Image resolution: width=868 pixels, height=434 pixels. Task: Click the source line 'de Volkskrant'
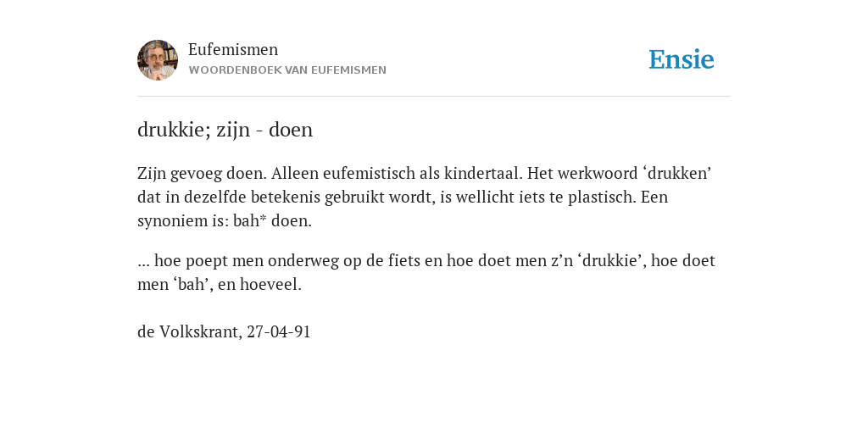coord(189,331)
